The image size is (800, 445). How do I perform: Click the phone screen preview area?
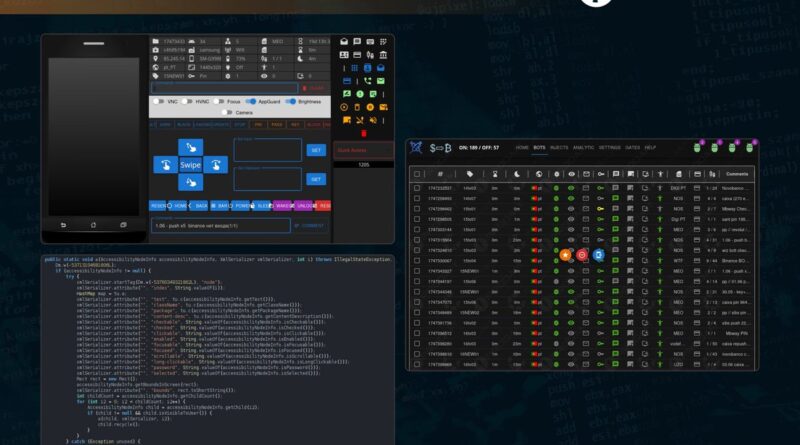tap(93, 136)
